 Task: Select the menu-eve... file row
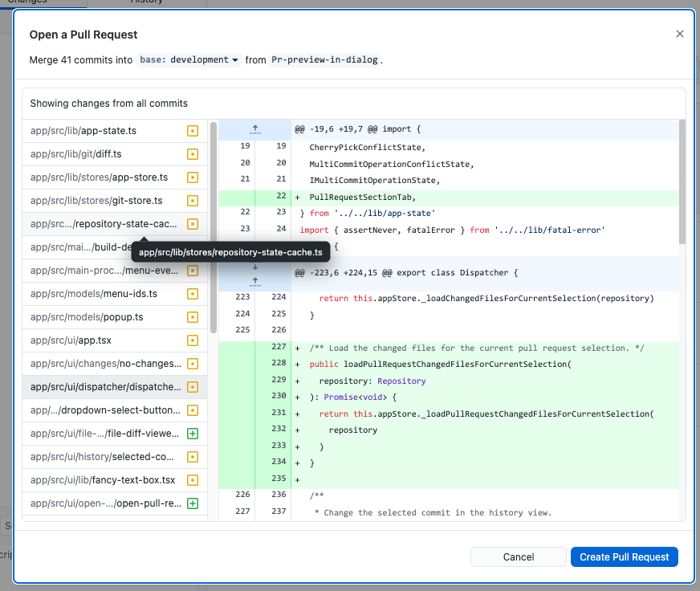(x=115, y=271)
